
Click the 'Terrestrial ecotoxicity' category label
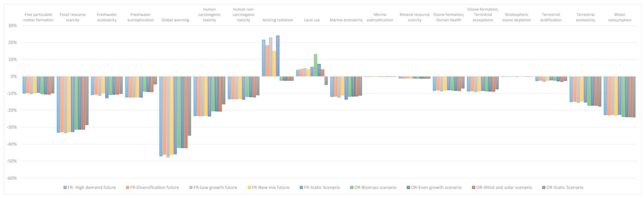(x=585, y=17)
